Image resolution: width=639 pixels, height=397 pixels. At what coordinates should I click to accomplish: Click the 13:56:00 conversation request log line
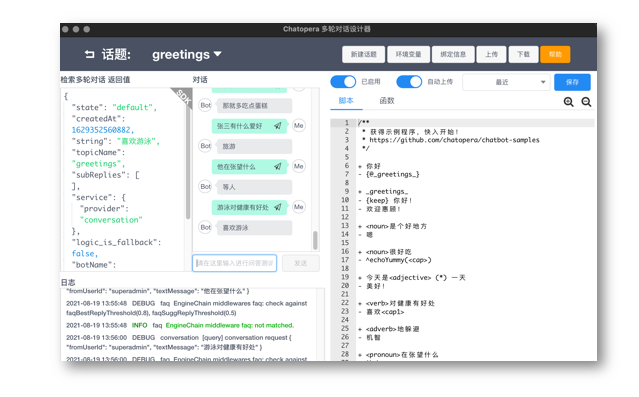179,342
